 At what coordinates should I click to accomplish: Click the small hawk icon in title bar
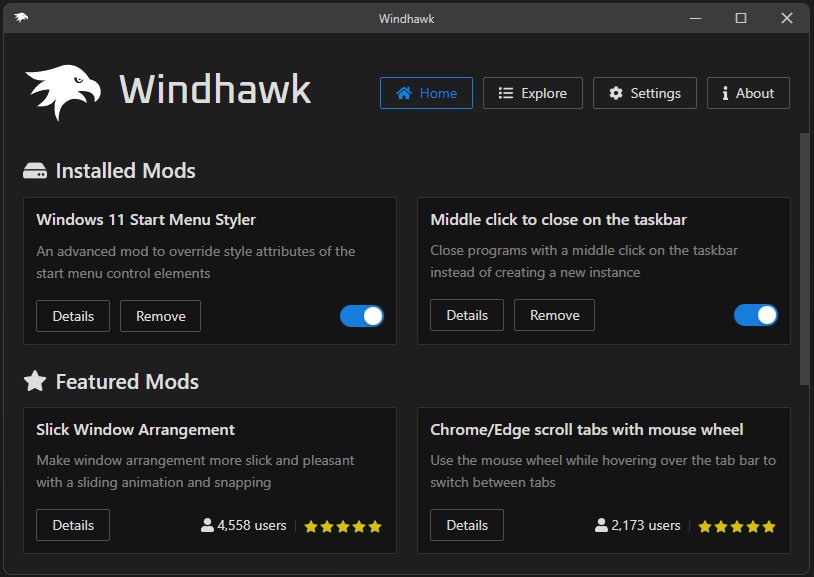21,18
